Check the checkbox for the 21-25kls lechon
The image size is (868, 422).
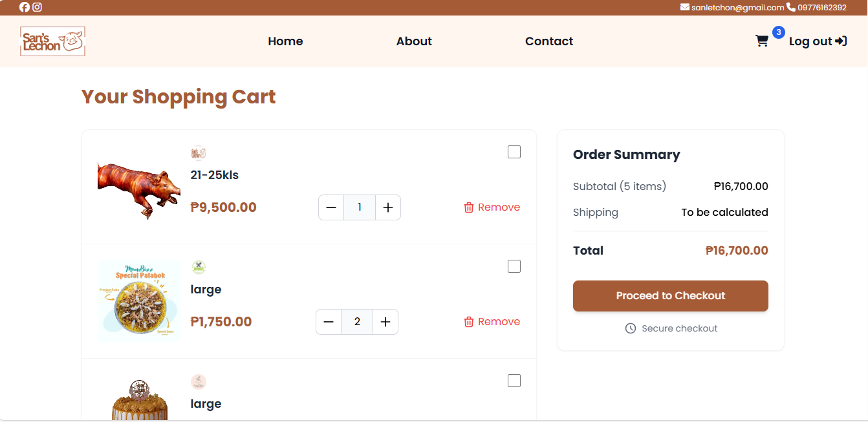click(x=514, y=151)
